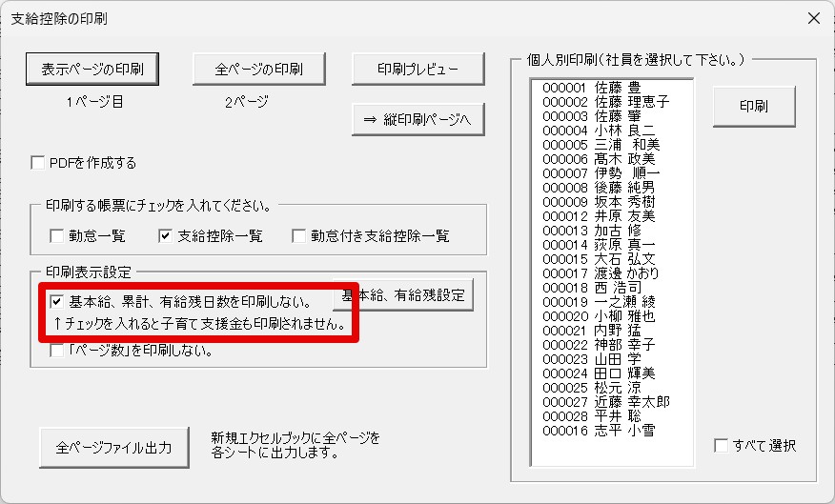Uncheck the 支給控除一覧 checkbox
The width and height of the screenshot is (835, 504).
[165, 235]
